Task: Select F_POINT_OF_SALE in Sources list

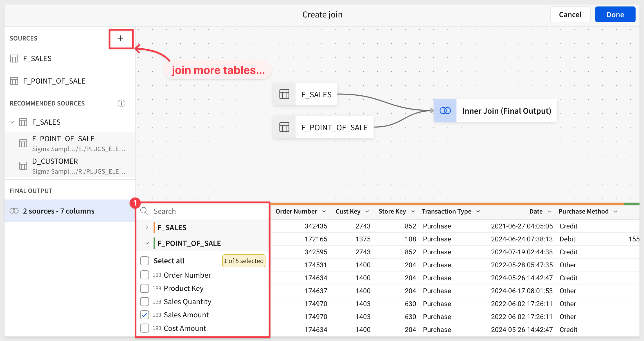Action: (54, 81)
